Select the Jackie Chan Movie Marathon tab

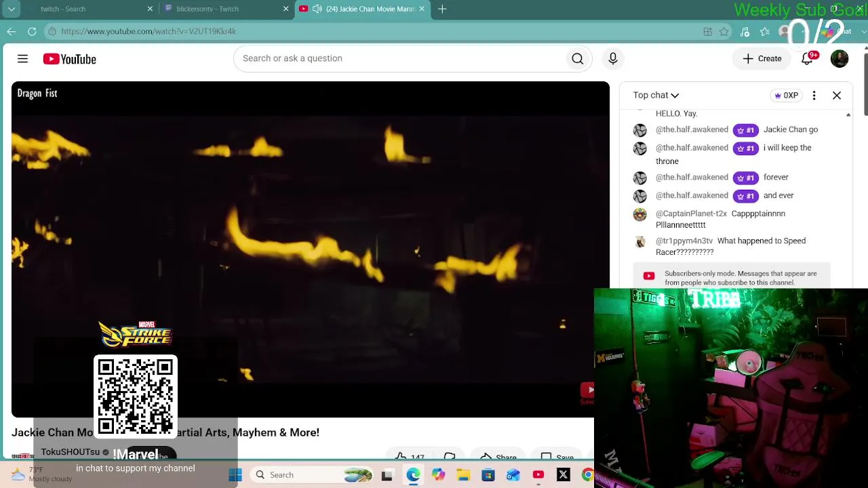pyautogui.click(x=363, y=9)
